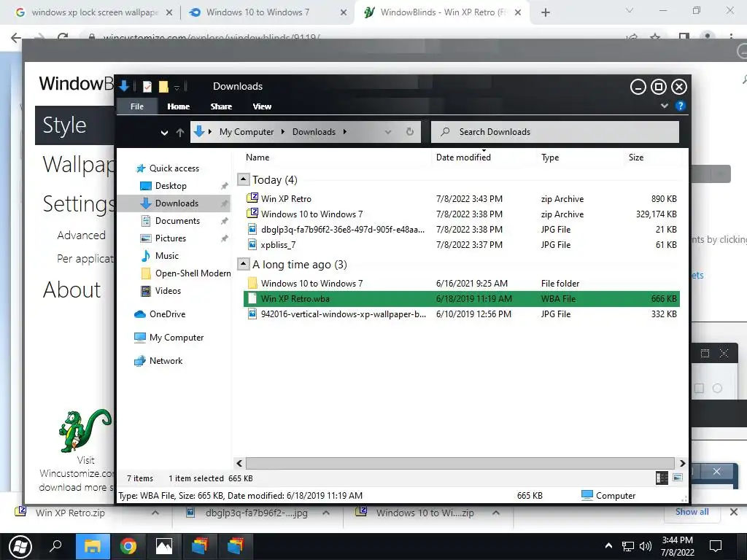
Task: Open address bar history dropdown
Action: (388, 132)
